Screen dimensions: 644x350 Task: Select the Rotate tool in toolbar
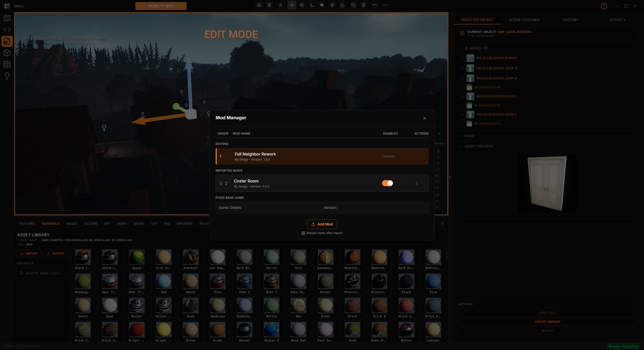coord(302,5)
